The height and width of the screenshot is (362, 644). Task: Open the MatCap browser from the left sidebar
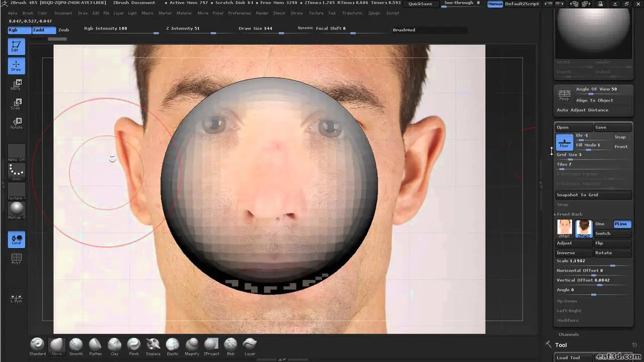tap(16, 208)
